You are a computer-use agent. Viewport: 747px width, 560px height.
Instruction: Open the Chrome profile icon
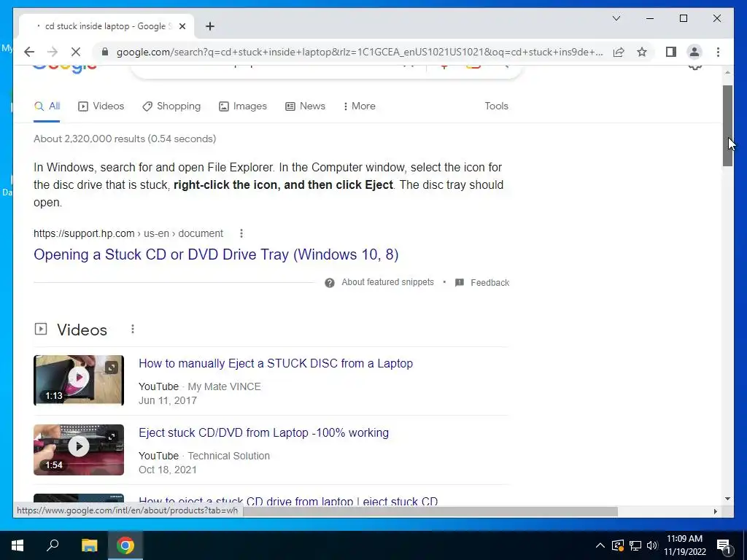pos(694,52)
